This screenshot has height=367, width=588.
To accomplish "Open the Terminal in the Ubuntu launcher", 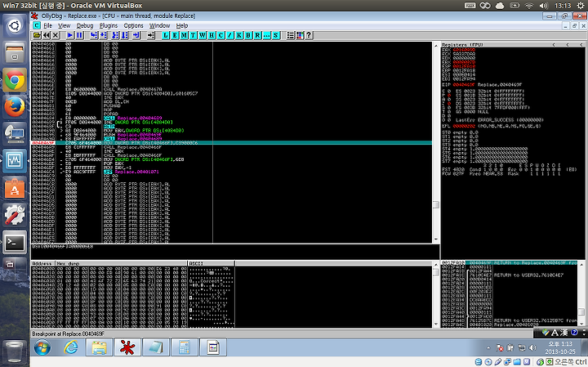I will 15,242.
